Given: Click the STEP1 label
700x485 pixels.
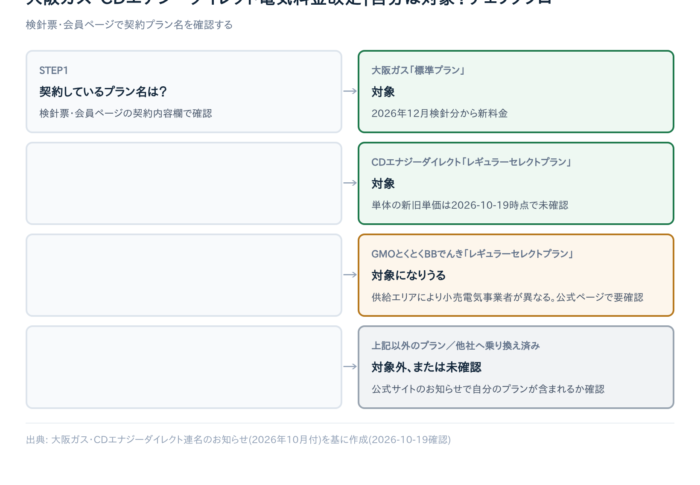Looking at the screenshot, I should tap(54, 71).
